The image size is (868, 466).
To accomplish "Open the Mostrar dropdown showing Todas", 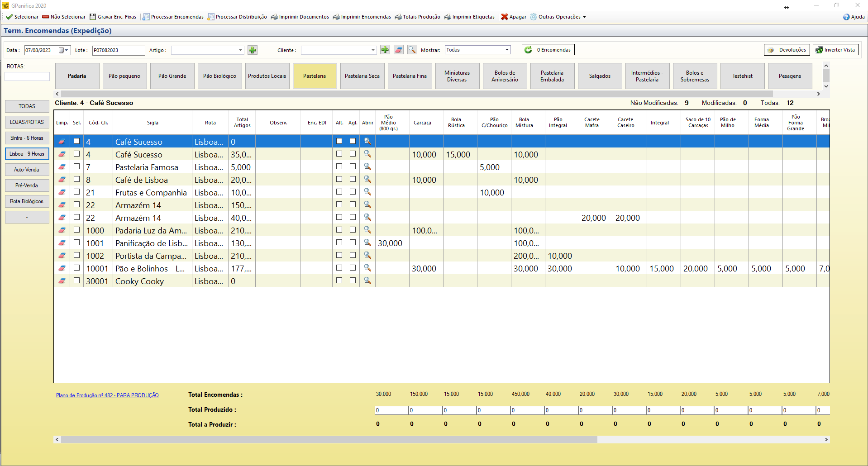I will [507, 50].
